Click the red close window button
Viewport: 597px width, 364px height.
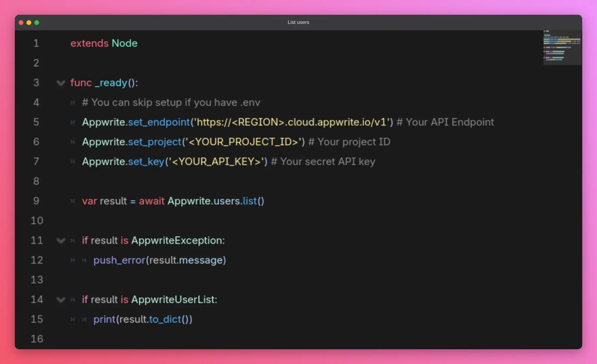(x=21, y=22)
